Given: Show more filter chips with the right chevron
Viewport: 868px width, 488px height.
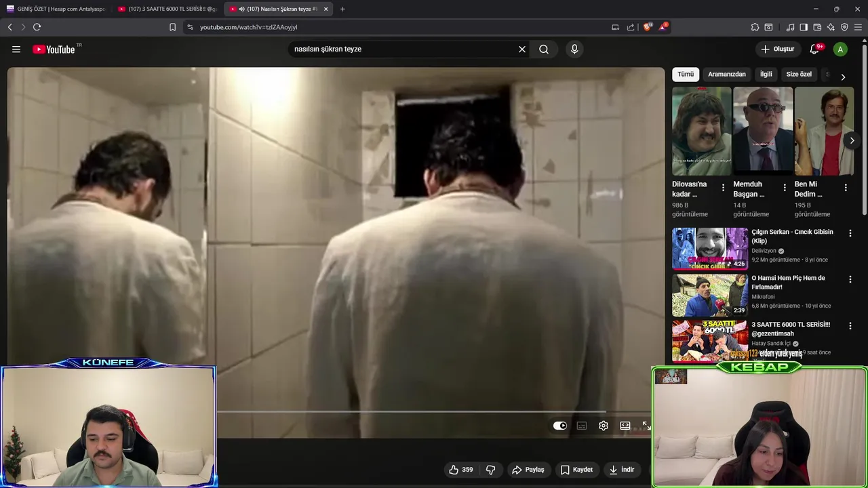Looking at the screenshot, I should [843, 77].
